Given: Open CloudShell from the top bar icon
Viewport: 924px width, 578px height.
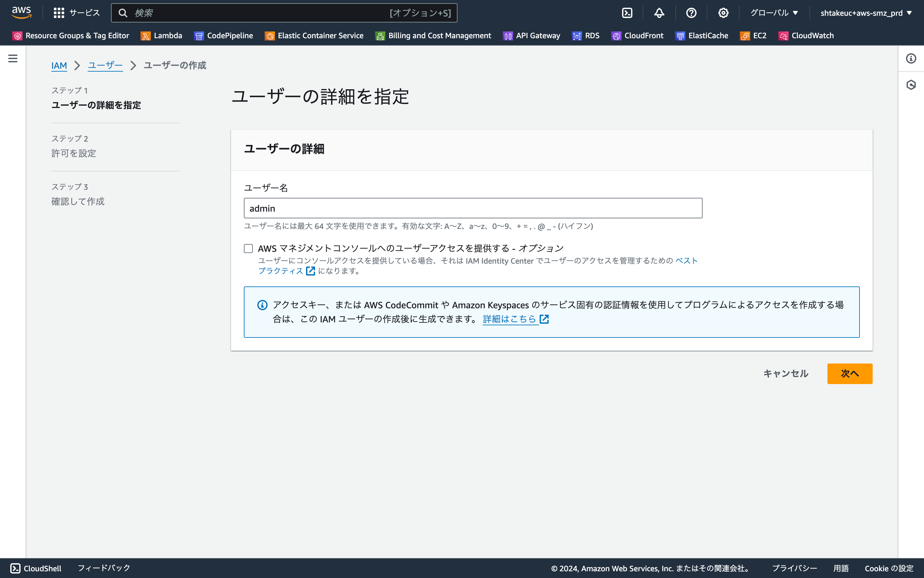Looking at the screenshot, I should tap(627, 13).
